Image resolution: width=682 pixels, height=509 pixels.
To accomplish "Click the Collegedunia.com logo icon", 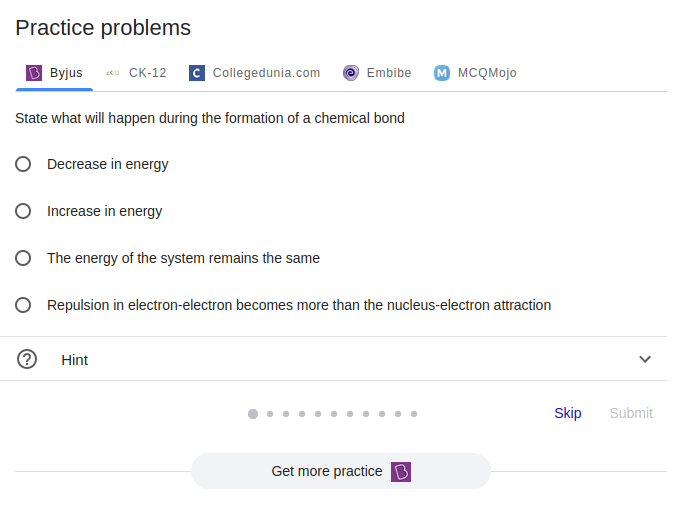I will tap(197, 73).
